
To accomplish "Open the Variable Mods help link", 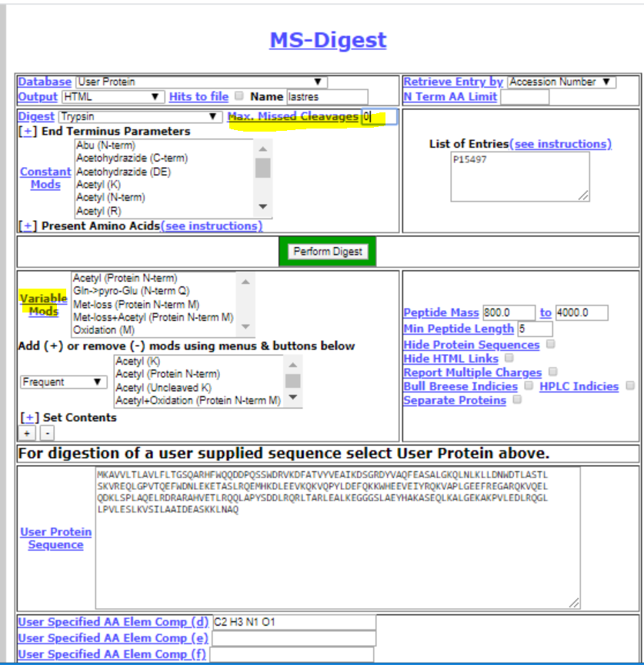I will (x=44, y=305).
